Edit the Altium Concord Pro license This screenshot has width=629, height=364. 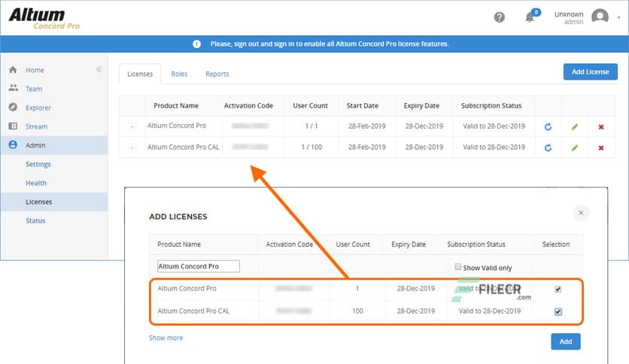tap(574, 126)
